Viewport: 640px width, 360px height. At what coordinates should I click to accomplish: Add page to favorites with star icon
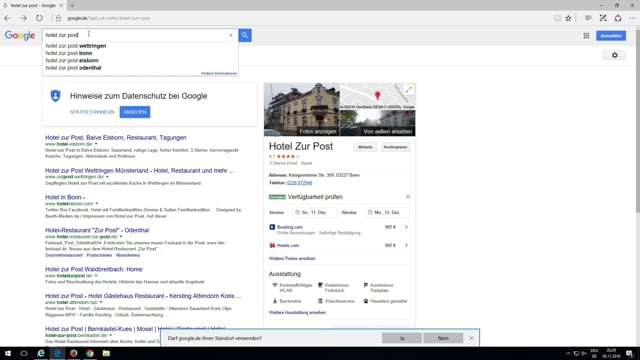[x=568, y=18]
